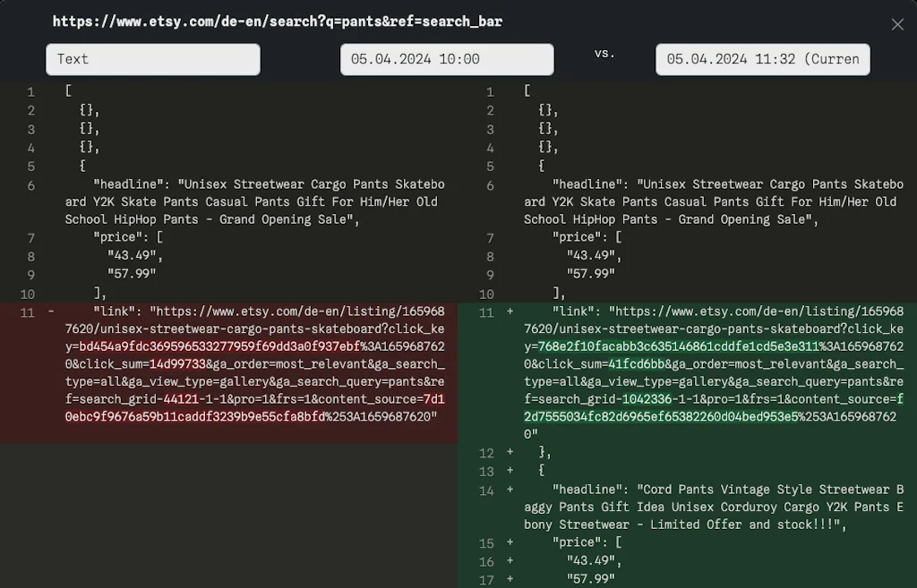Click the plus marker beside line 14
Viewport: 917px width, 588px height.
[509, 490]
